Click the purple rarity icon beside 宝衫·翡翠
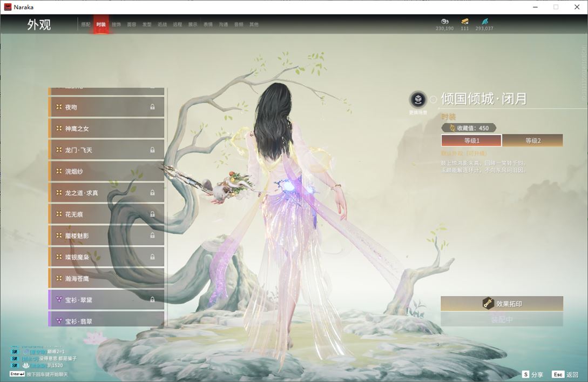Viewport: 588px width, 382px height. coord(59,321)
